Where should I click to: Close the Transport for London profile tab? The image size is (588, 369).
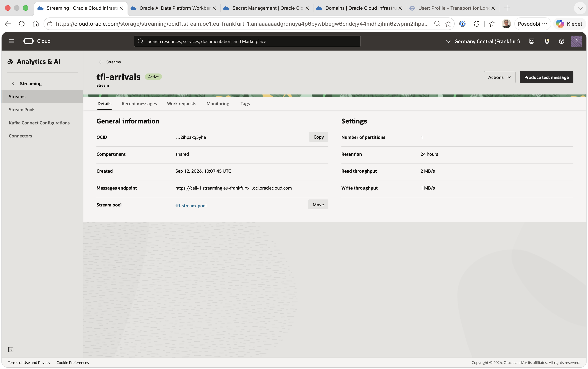point(493,8)
